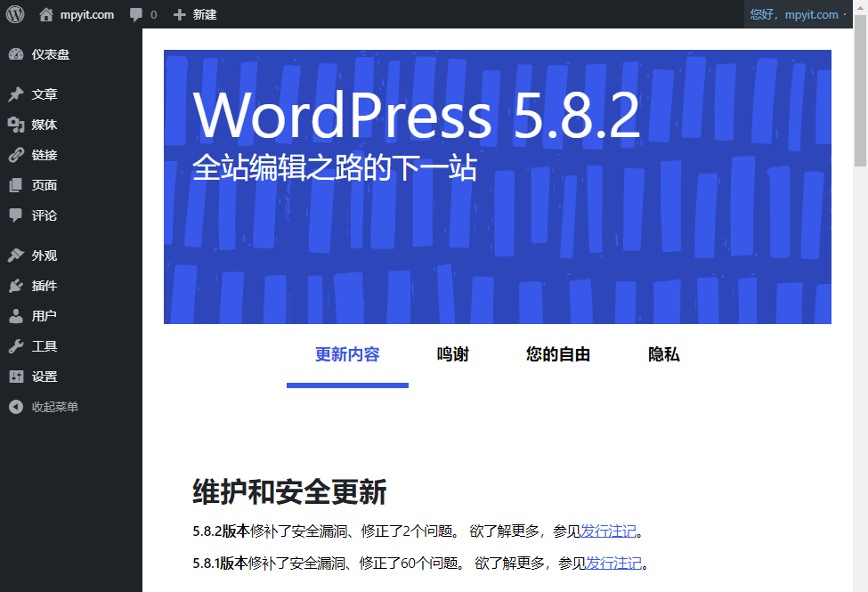
Task: Open 发行注记 link for version 5.8.2
Action: click(x=608, y=531)
